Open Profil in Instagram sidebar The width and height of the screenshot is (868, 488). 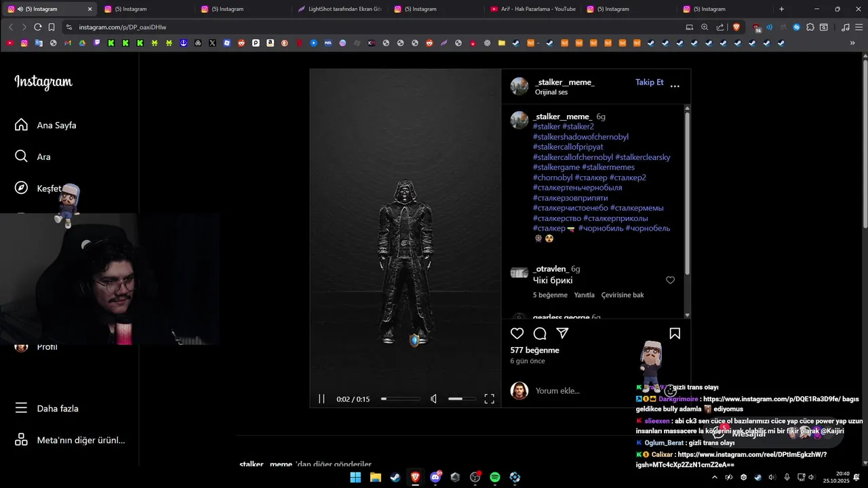pyautogui.click(x=47, y=347)
